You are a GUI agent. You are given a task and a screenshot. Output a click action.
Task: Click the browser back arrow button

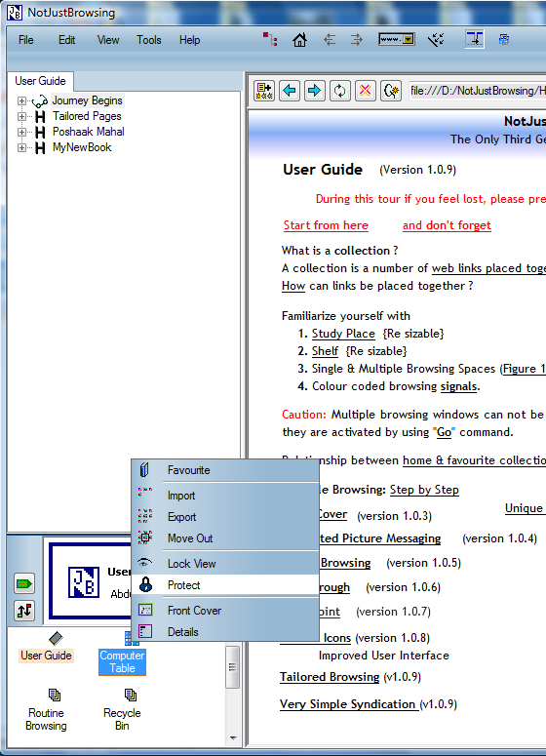click(290, 91)
